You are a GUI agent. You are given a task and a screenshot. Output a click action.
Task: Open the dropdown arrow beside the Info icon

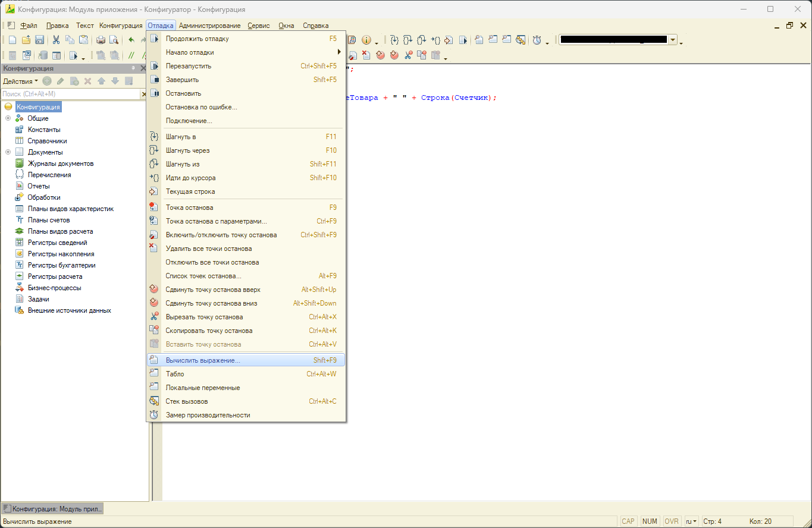[x=377, y=43]
